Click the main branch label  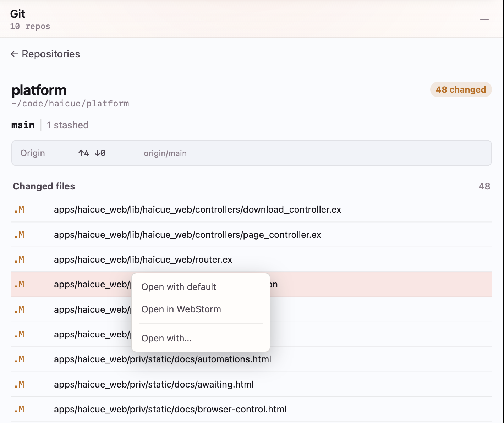pyautogui.click(x=23, y=125)
